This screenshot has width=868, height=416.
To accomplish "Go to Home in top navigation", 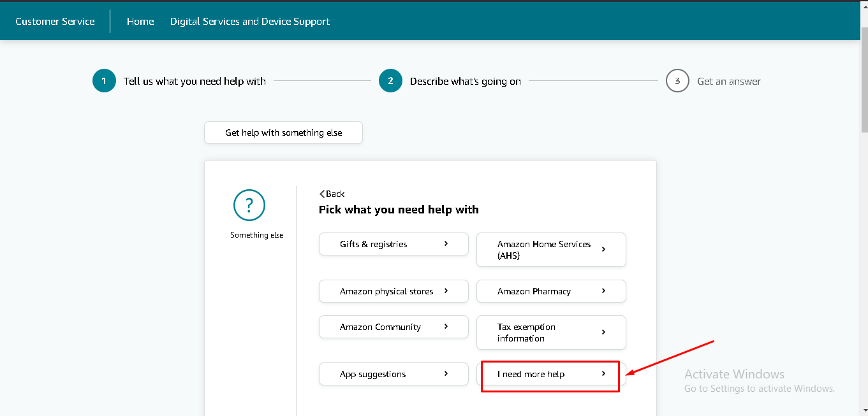I will tap(140, 21).
